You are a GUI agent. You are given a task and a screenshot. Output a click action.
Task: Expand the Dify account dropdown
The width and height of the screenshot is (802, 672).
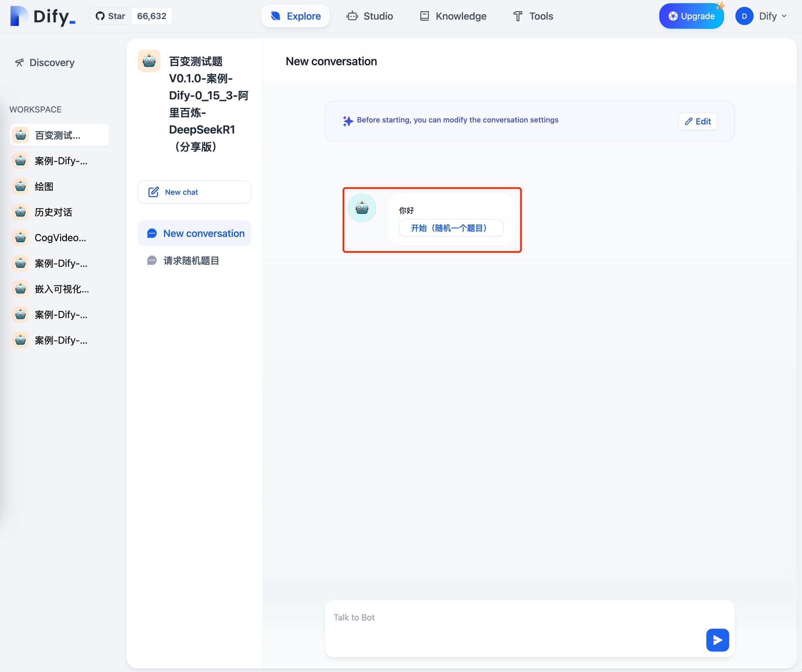pyautogui.click(x=761, y=16)
